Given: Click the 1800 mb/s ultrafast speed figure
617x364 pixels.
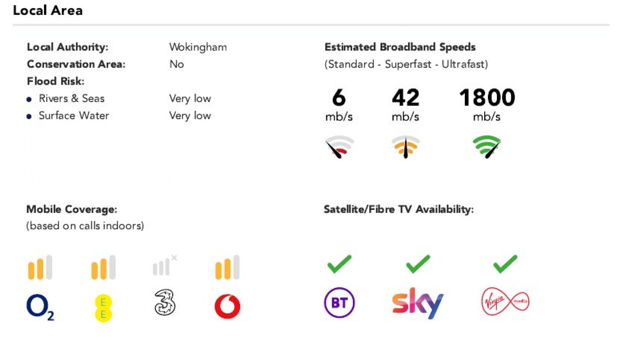Looking at the screenshot, I should (x=487, y=98).
